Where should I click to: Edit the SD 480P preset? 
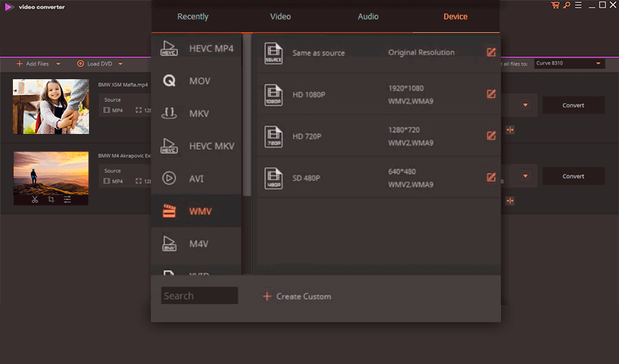click(491, 177)
